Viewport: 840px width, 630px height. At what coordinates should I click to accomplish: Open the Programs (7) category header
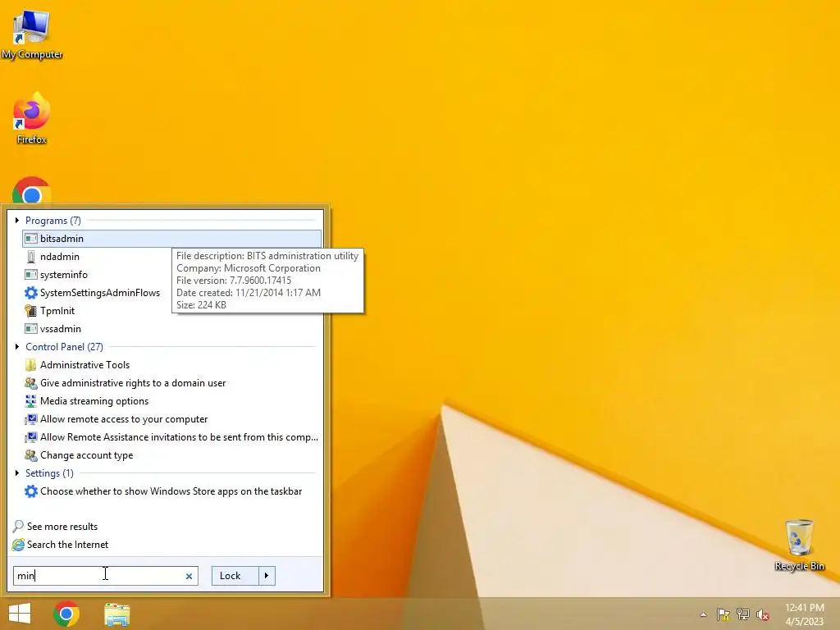coord(53,220)
